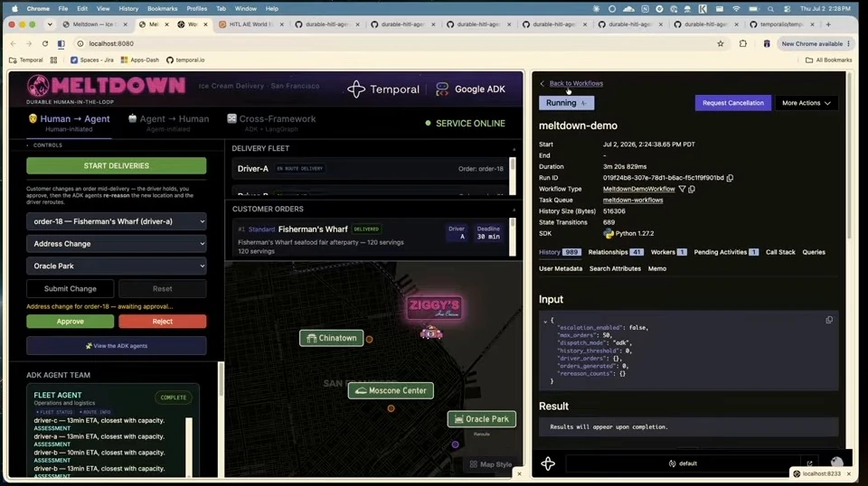868x486 pixels.
Task: Open the Apple menu
Action: [15, 8]
